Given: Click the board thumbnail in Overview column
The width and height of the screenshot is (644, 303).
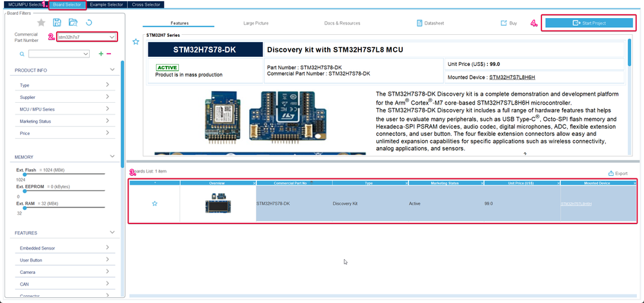Looking at the screenshot, I should pos(218,204).
